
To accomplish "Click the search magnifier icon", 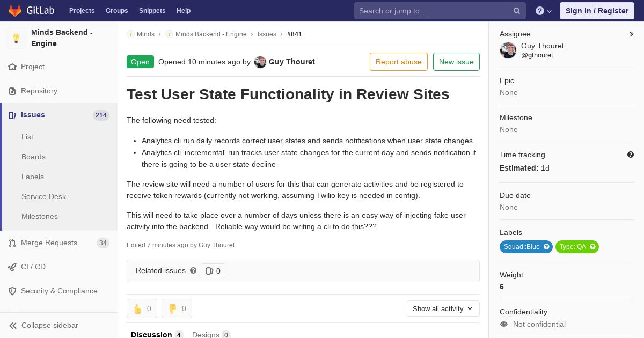I will (517, 11).
